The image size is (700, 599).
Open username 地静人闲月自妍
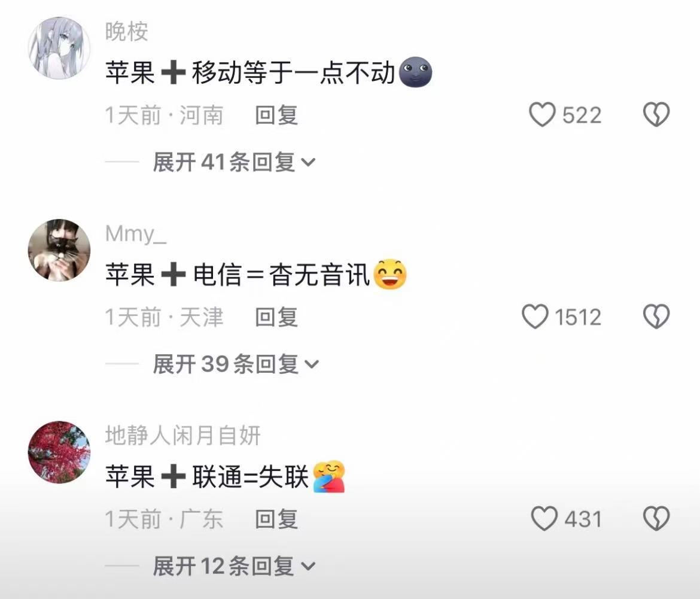point(182,435)
